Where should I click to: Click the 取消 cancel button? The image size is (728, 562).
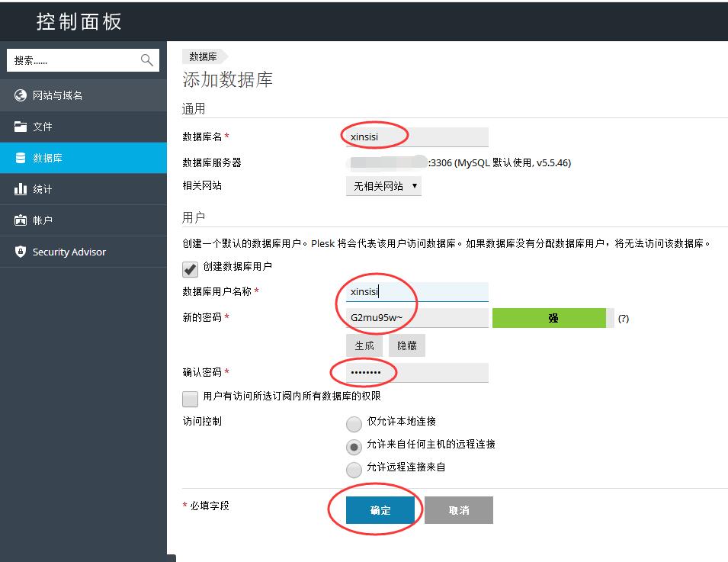click(459, 510)
